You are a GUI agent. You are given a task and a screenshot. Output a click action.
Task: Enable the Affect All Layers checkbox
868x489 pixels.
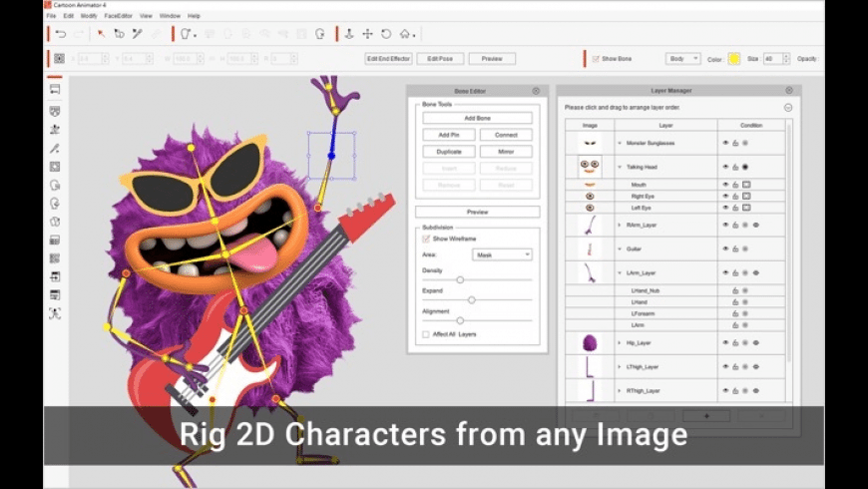426,334
